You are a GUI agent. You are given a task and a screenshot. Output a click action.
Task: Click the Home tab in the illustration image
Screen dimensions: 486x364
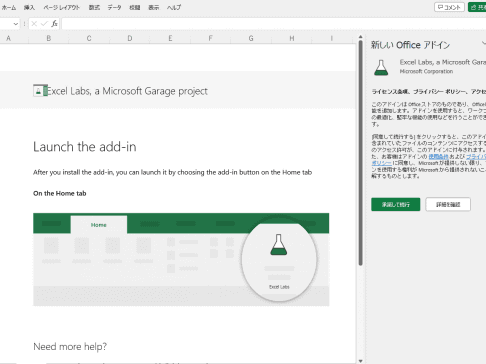coord(99,225)
